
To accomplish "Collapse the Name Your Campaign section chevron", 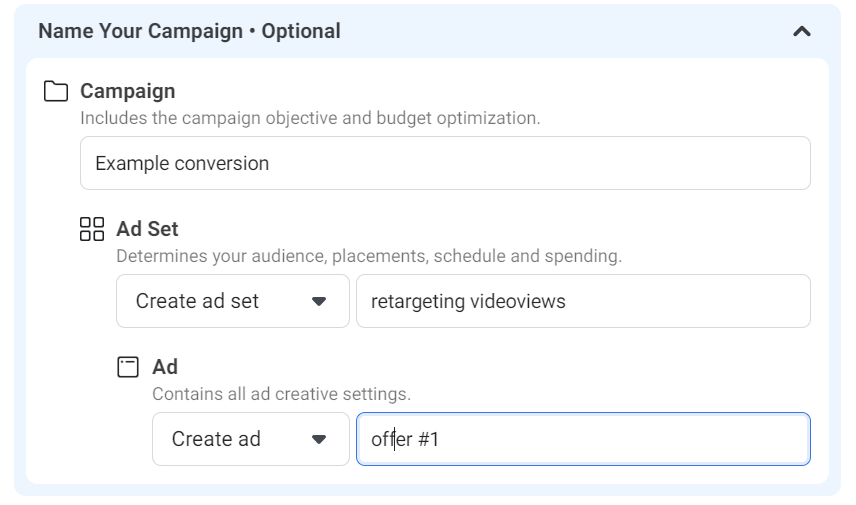I will click(801, 31).
